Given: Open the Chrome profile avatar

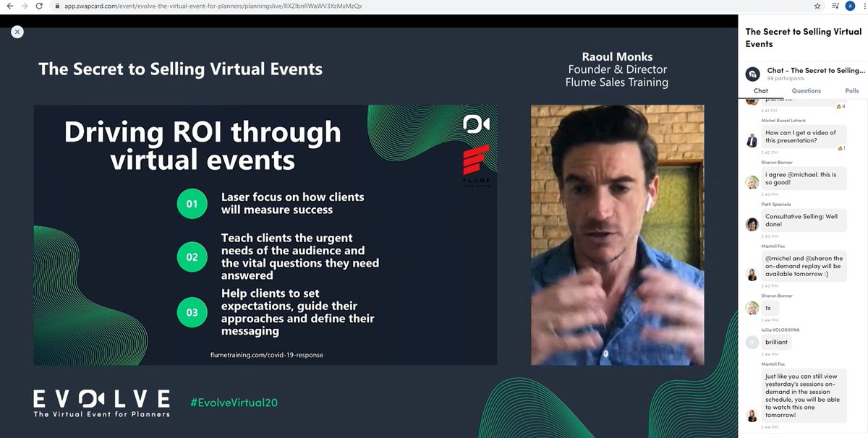Looking at the screenshot, I should coord(850,6).
